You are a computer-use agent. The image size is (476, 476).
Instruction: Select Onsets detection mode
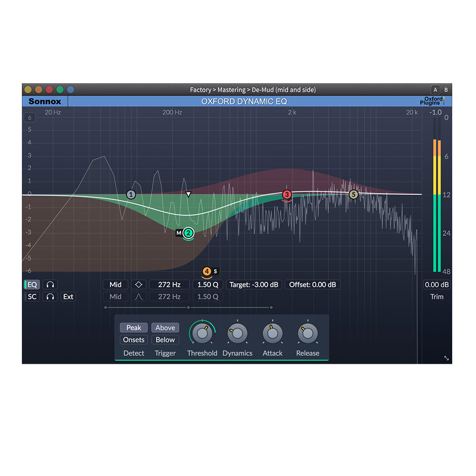tap(133, 339)
